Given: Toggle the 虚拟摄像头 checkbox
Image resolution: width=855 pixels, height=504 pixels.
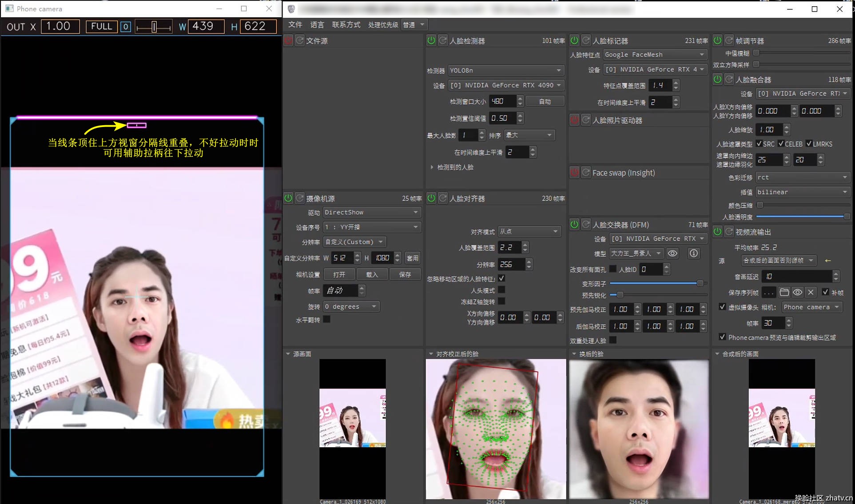Looking at the screenshot, I should (x=722, y=307).
